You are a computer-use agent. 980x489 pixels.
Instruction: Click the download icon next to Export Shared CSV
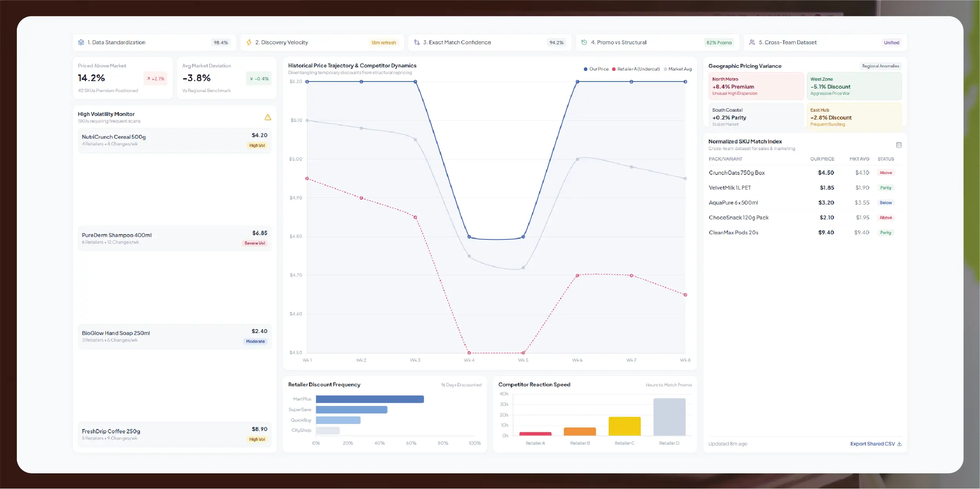(899, 444)
